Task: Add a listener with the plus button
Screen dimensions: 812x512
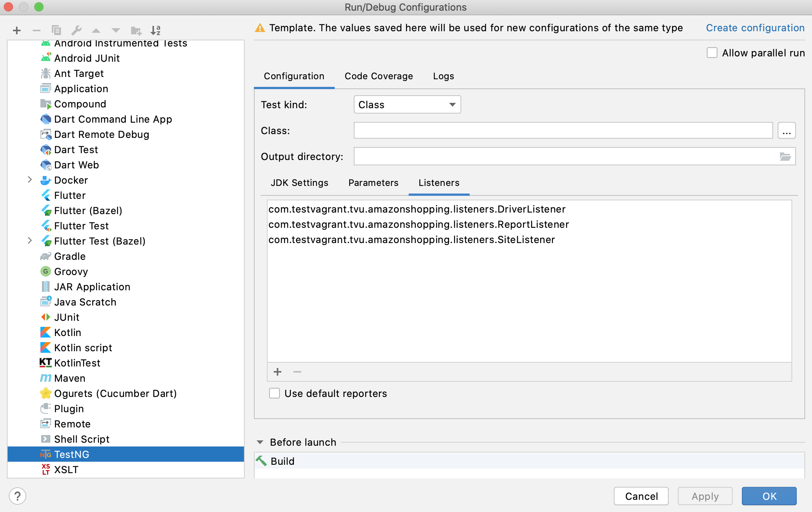Action: (x=278, y=372)
